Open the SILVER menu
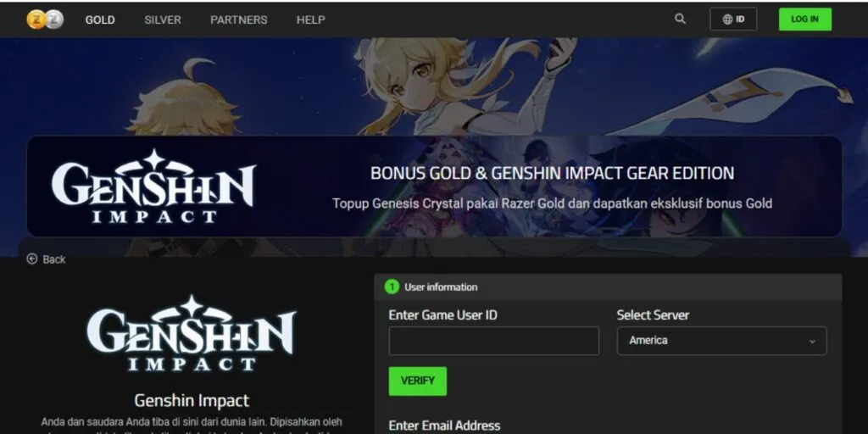 point(163,20)
